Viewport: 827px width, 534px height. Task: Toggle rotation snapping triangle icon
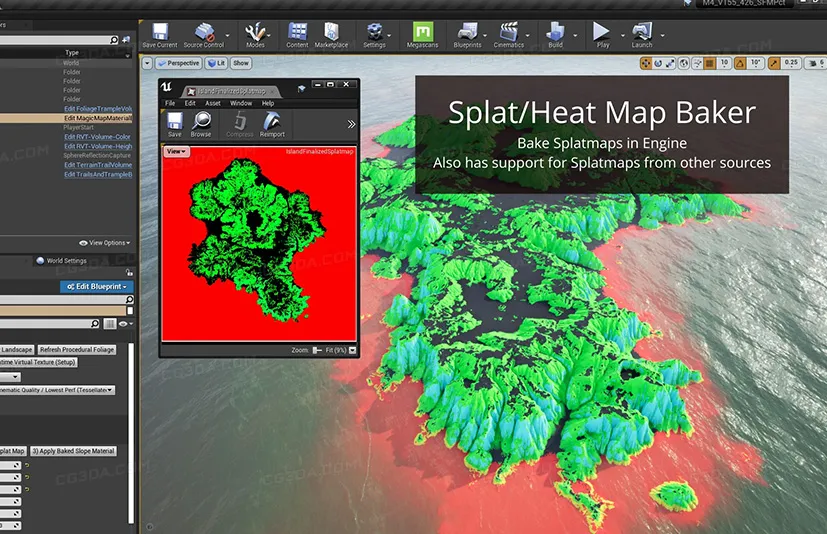[741, 63]
